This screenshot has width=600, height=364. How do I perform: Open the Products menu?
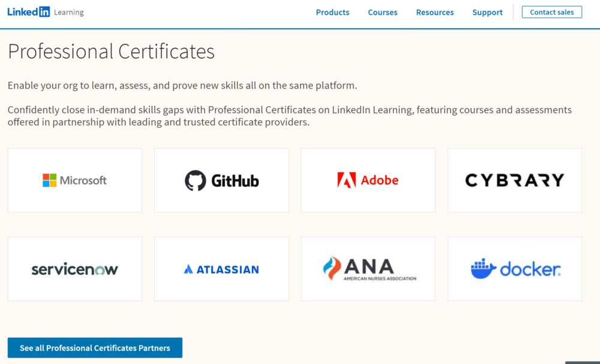332,13
